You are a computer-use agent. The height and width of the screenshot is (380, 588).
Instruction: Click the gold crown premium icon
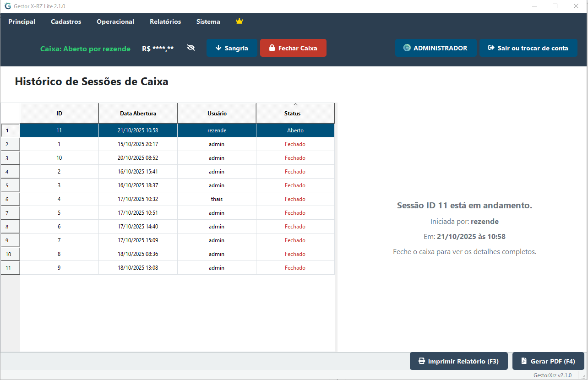[x=239, y=22]
